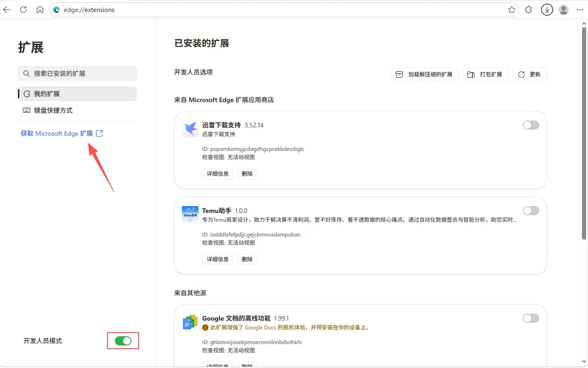Click the Google 文档 extension icon
The image size is (588, 368).
(x=190, y=322)
